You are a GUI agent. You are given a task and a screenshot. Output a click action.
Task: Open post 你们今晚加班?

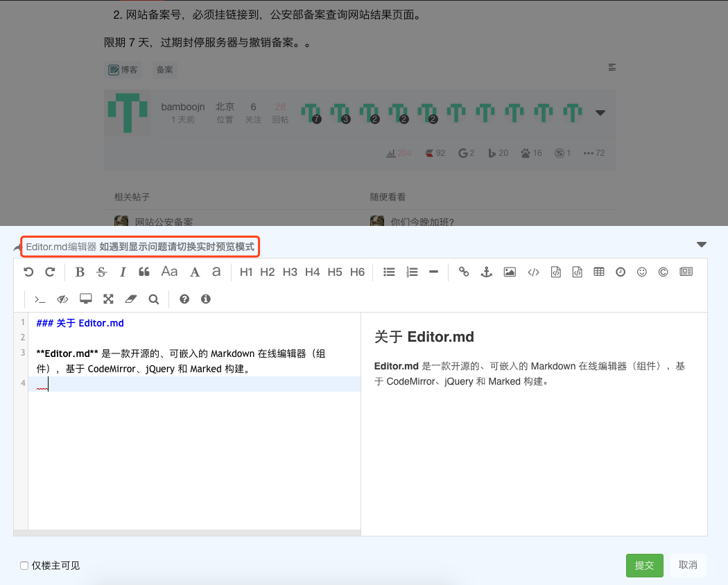[x=422, y=222]
